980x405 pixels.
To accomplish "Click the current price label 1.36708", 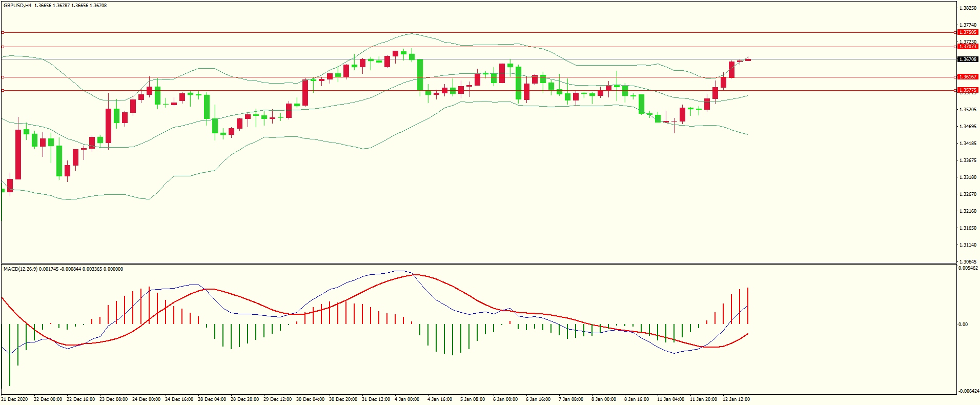I will [968, 59].
